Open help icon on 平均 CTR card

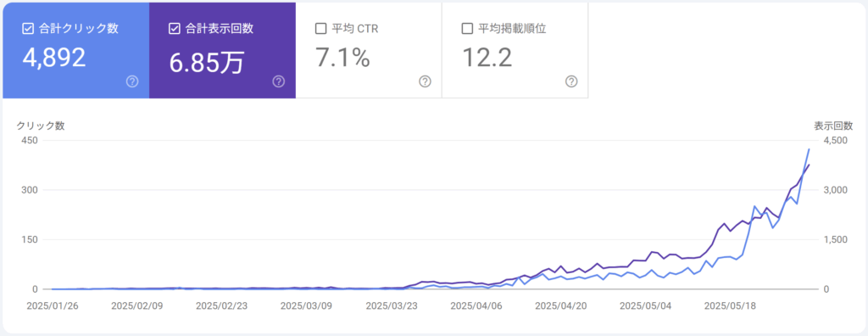[x=425, y=82]
